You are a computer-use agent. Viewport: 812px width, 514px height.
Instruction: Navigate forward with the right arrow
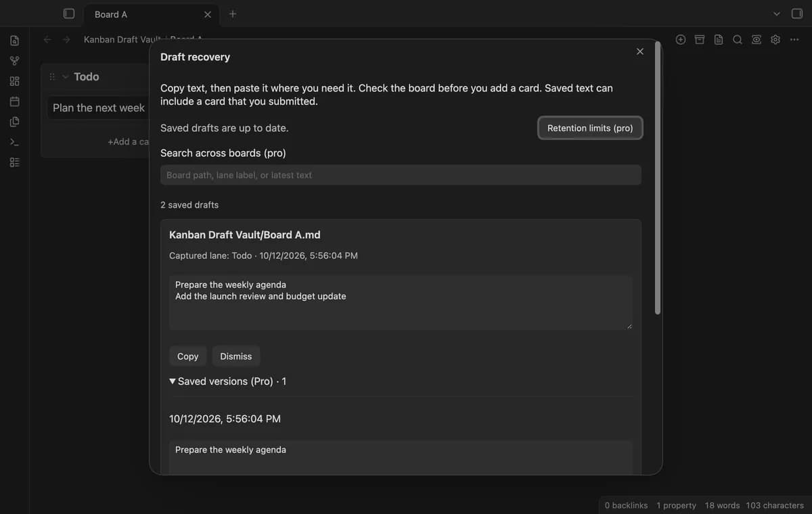66,40
